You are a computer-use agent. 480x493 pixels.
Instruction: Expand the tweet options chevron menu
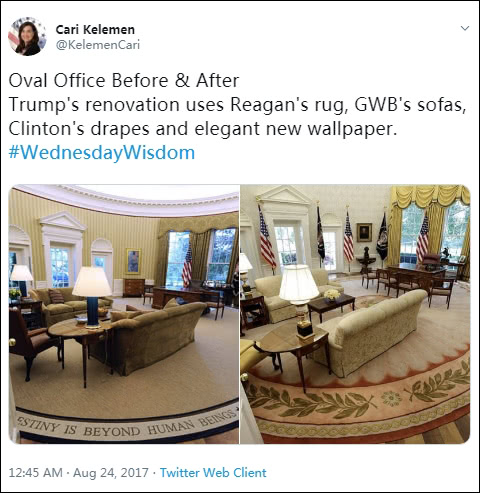coord(465,28)
